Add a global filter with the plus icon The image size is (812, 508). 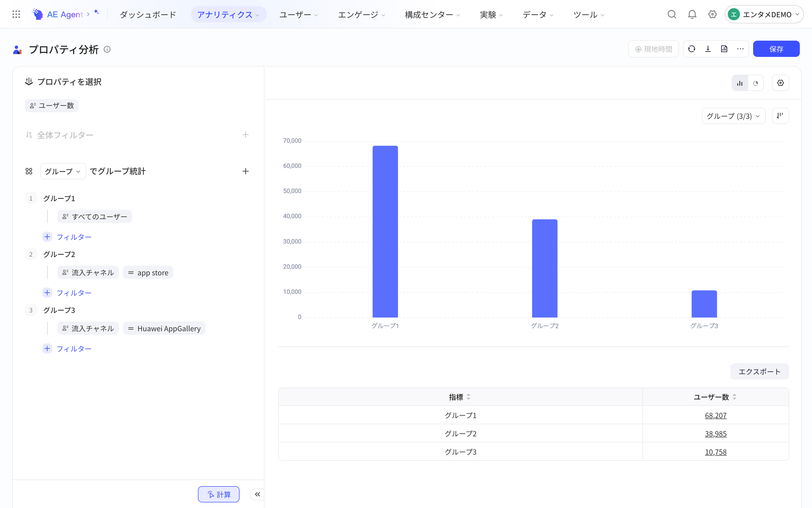(246, 135)
